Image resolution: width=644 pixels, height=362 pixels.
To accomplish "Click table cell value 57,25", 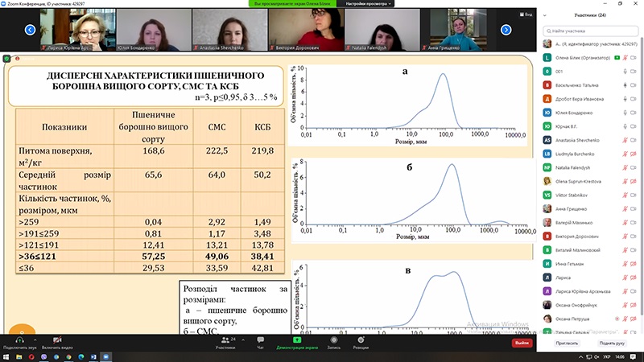I will click(x=154, y=257).
